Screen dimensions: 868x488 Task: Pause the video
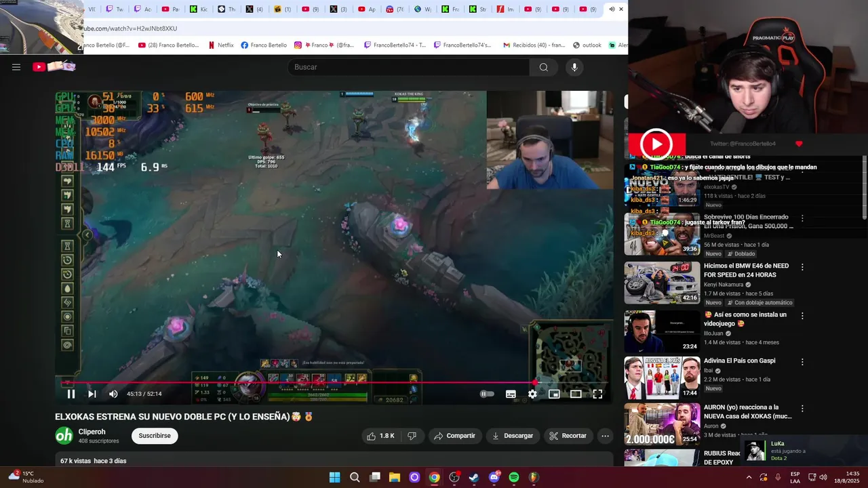tap(71, 394)
